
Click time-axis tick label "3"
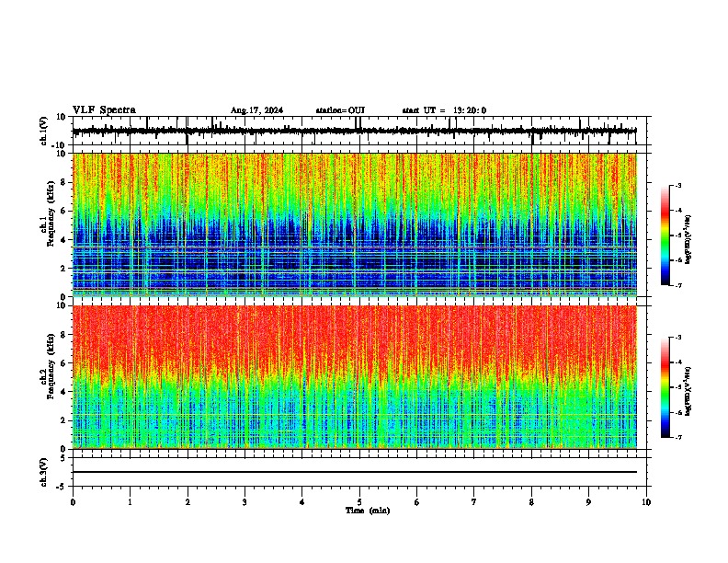click(245, 502)
